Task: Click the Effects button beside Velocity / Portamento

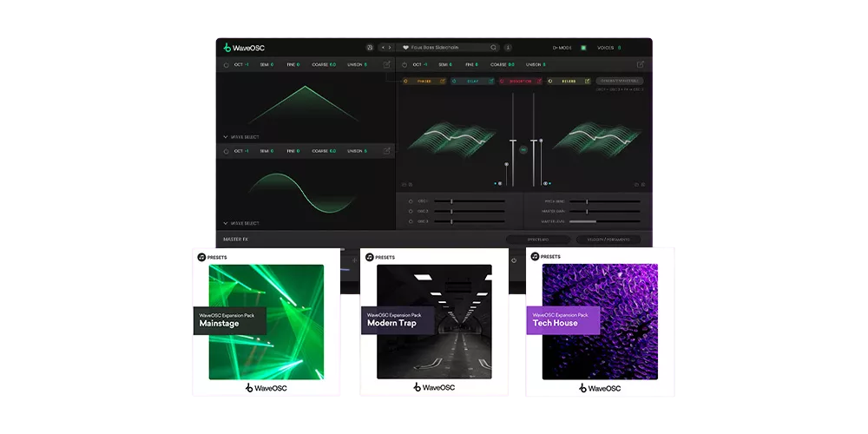Action: (538, 240)
